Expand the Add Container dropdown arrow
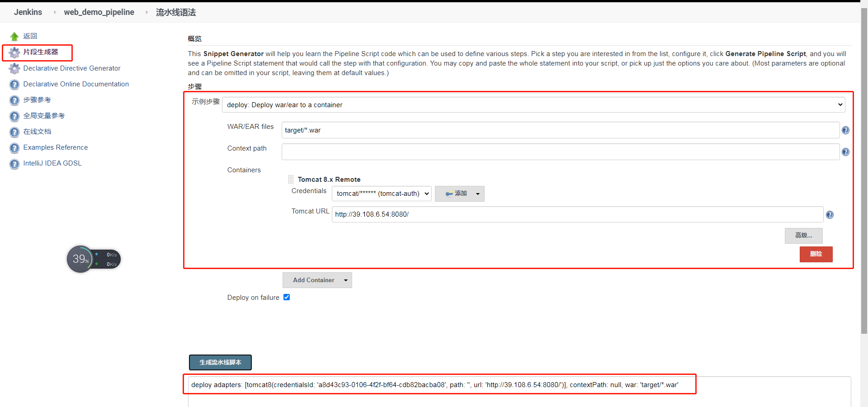 click(345, 280)
